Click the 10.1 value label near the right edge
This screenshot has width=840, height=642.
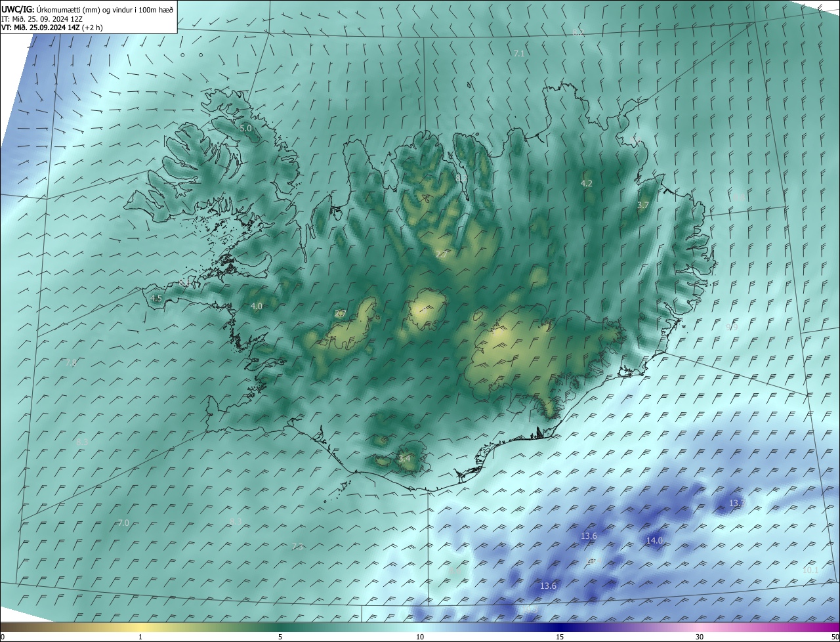point(810,570)
